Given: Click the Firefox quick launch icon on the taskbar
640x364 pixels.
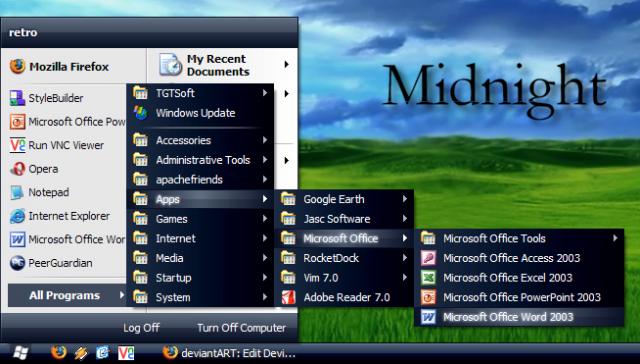Looking at the screenshot, I should coord(59,353).
